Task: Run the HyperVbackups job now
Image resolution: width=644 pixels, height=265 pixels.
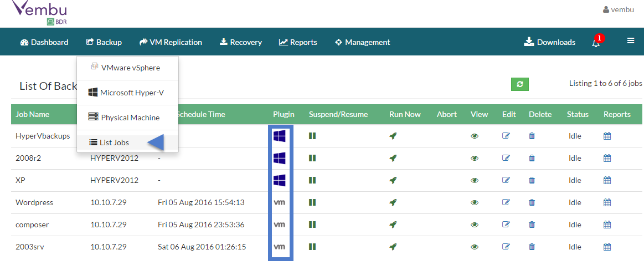Action: click(x=393, y=136)
